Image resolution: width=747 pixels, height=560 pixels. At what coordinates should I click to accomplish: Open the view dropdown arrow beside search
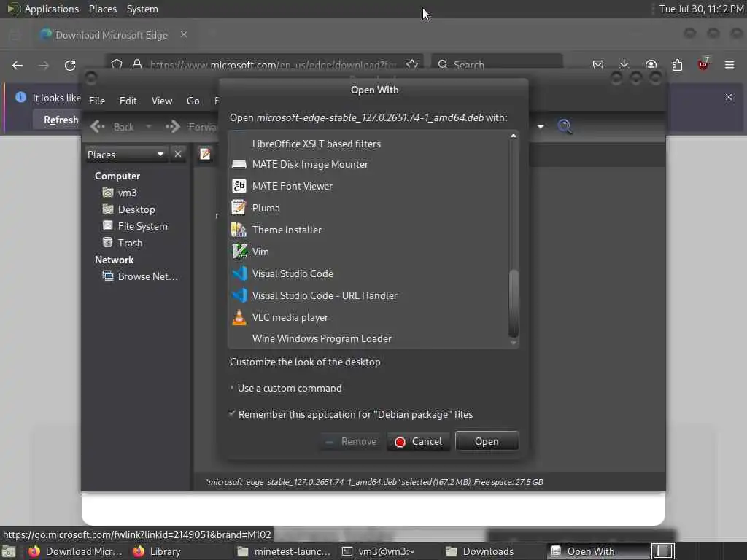click(541, 127)
